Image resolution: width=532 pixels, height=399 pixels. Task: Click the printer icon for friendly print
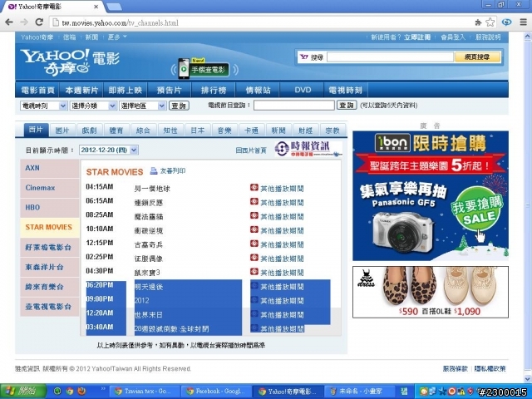coord(154,170)
